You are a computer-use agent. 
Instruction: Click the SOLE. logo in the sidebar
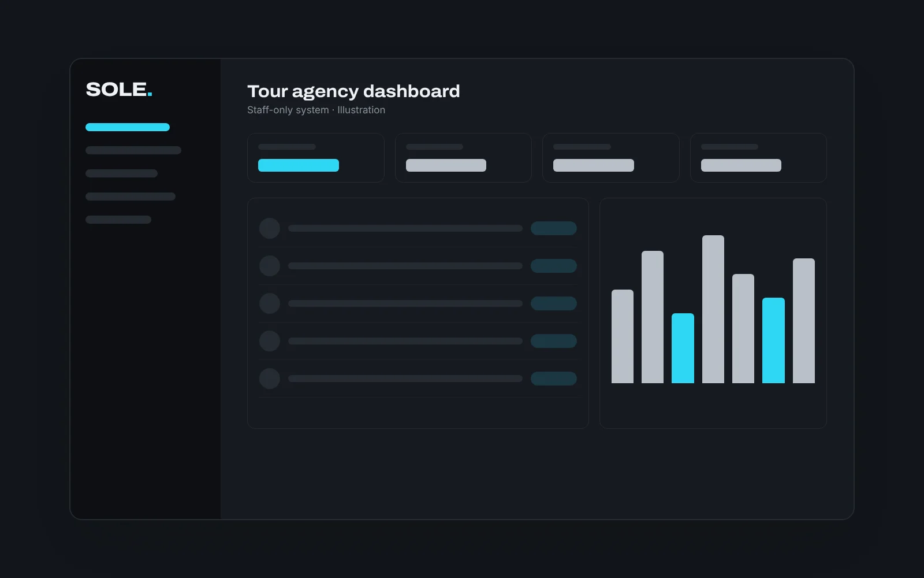119,90
